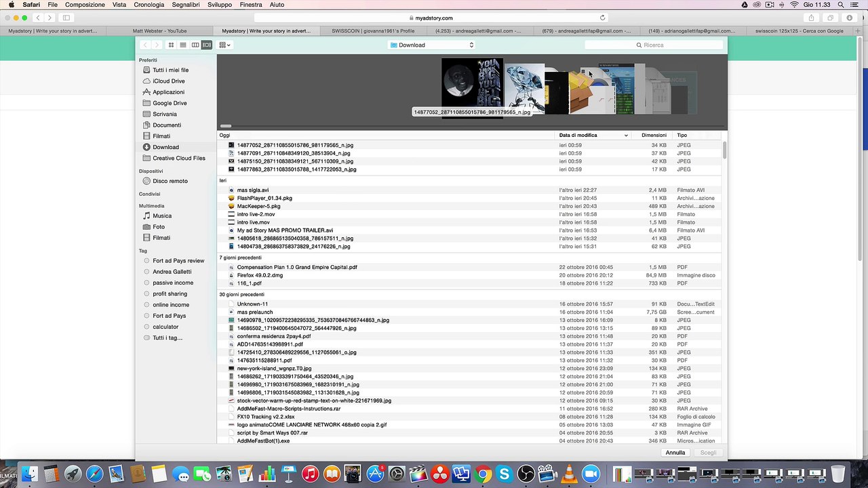Click Safari share toolbar button
868x488 pixels.
click(811, 18)
